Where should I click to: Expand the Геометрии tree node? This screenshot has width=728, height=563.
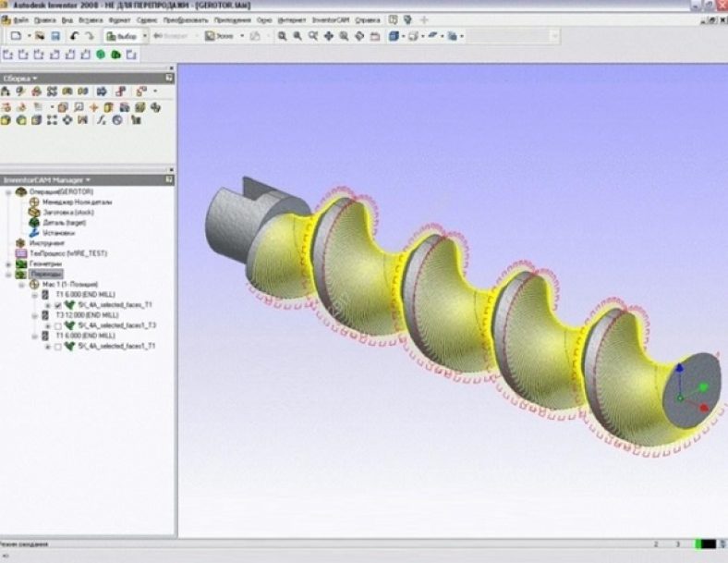coord(8,263)
